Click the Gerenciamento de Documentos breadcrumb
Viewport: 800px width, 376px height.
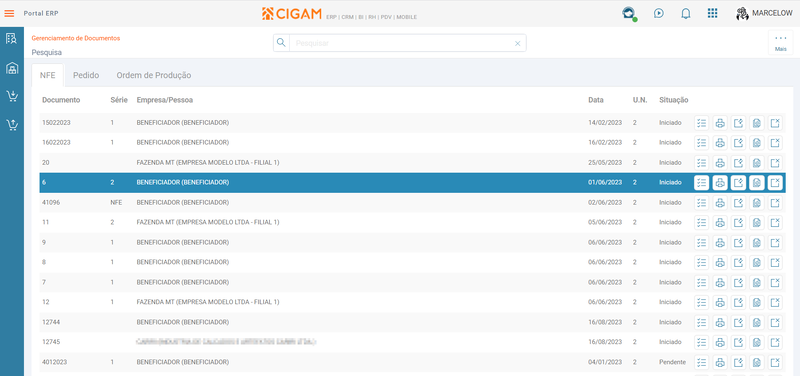pos(76,38)
